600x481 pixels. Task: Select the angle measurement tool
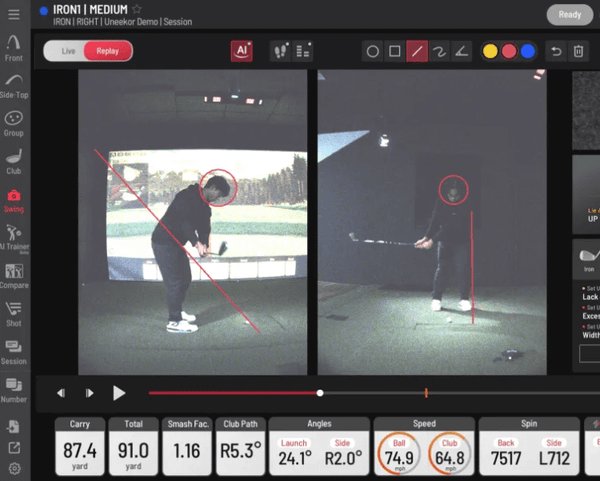click(x=462, y=51)
